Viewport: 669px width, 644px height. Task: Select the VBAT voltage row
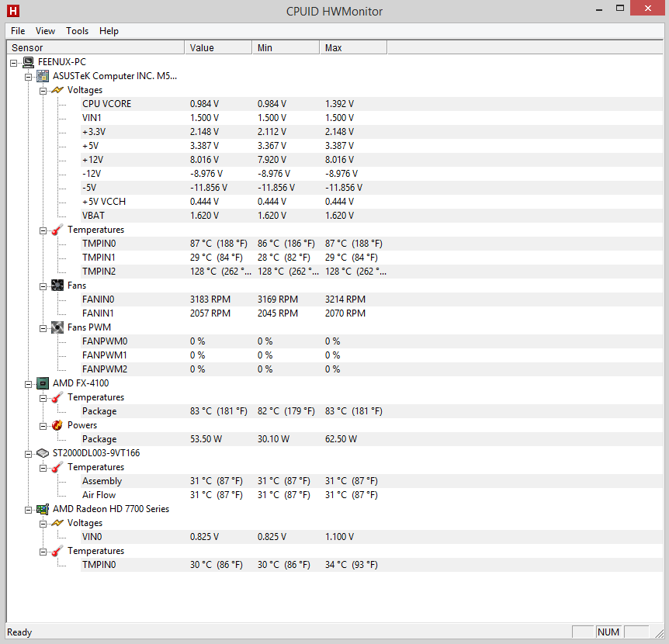[x=372, y=216]
